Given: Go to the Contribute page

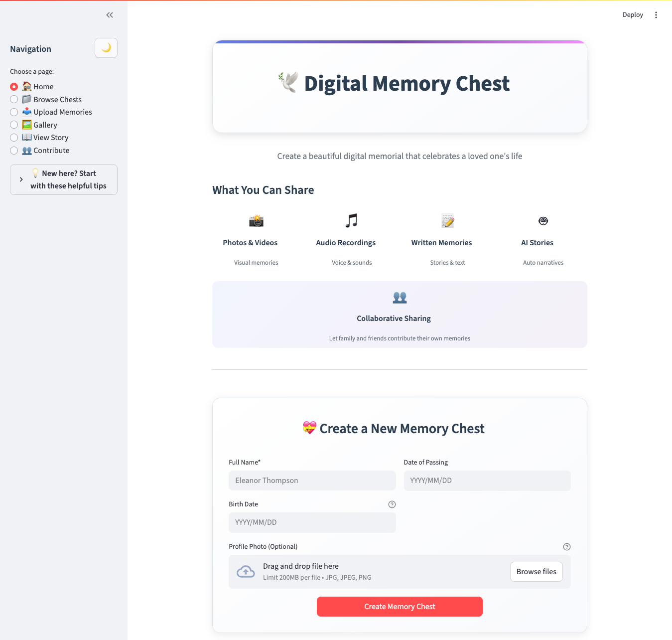Looking at the screenshot, I should [14, 151].
